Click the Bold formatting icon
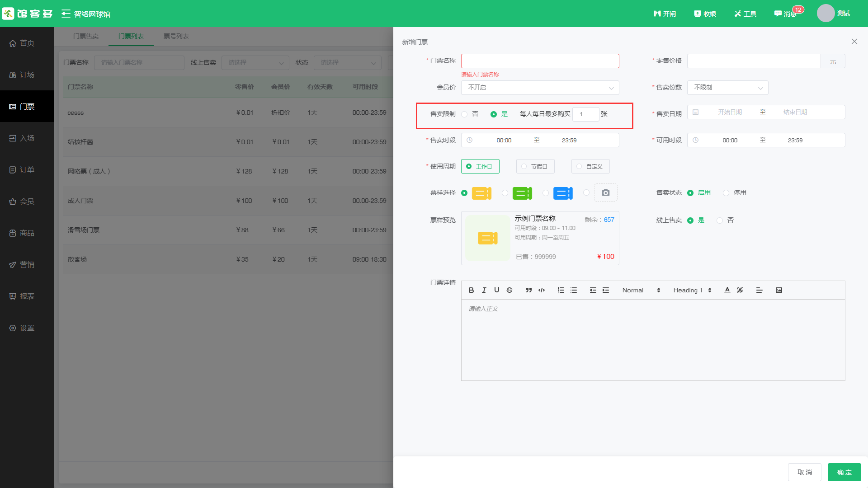The width and height of the screenshot is (868, 488). click(471, 290)
